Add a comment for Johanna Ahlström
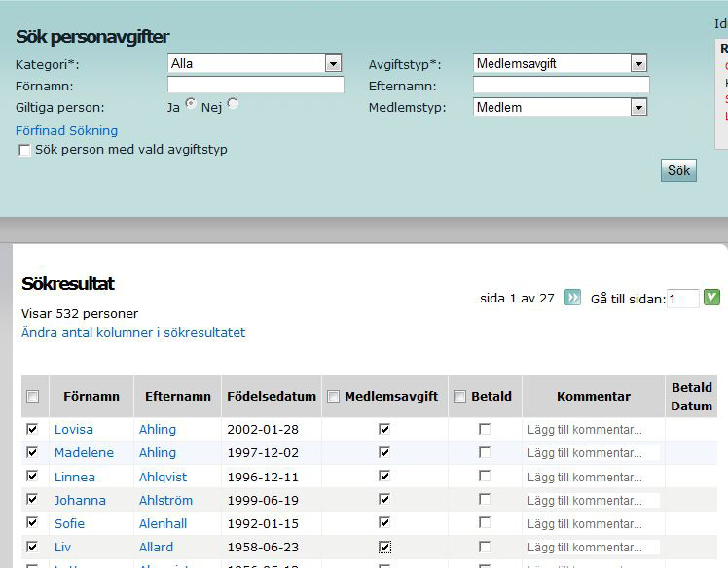The image size is (728, 568). point(593,500)
